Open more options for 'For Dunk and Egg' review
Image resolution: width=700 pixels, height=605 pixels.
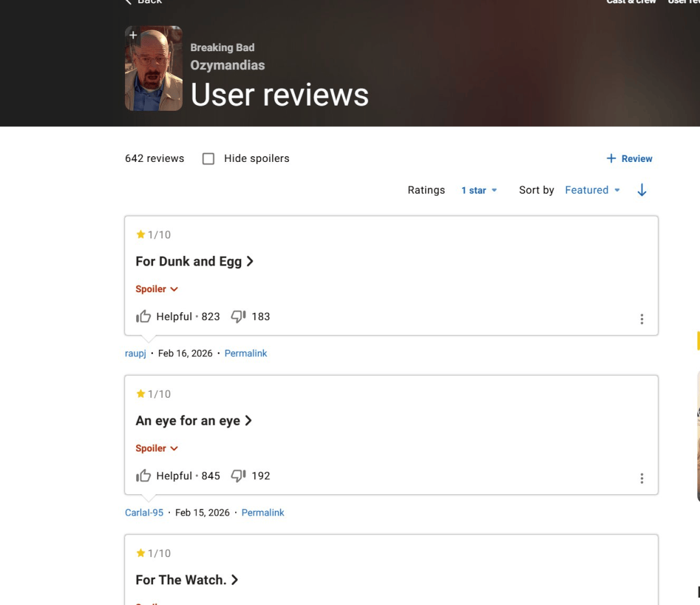[x=642, y=319]
